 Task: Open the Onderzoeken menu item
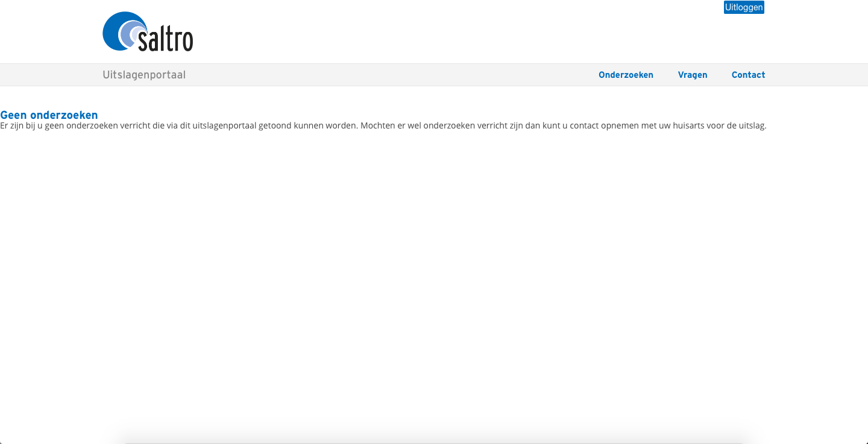(x=626, y=75)
